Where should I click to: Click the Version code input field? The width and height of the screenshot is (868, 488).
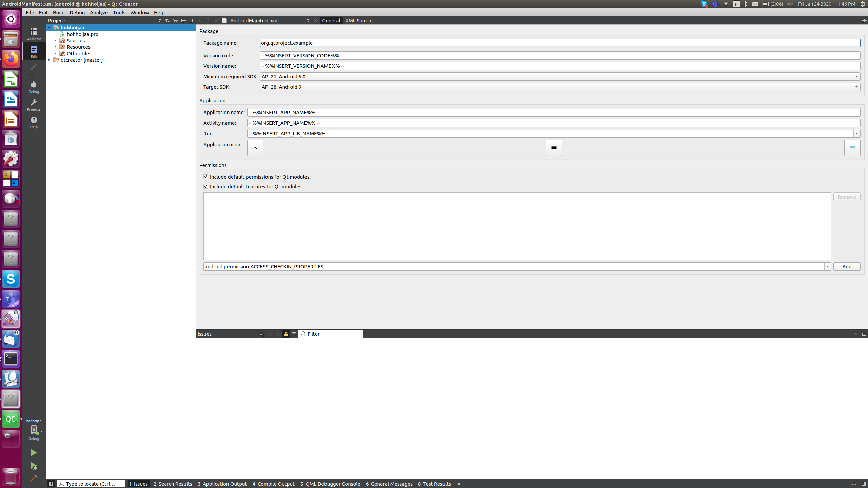(559, 55)
